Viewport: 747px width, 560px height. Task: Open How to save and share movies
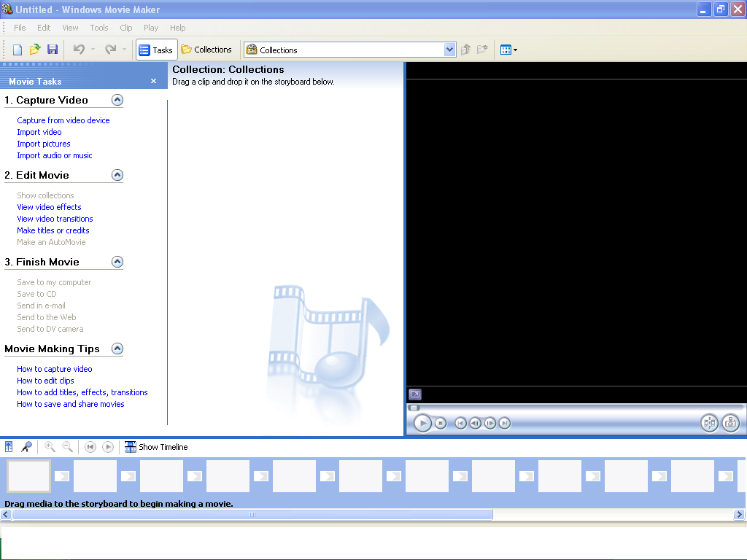pyautogui.click(x=71, y=404)
